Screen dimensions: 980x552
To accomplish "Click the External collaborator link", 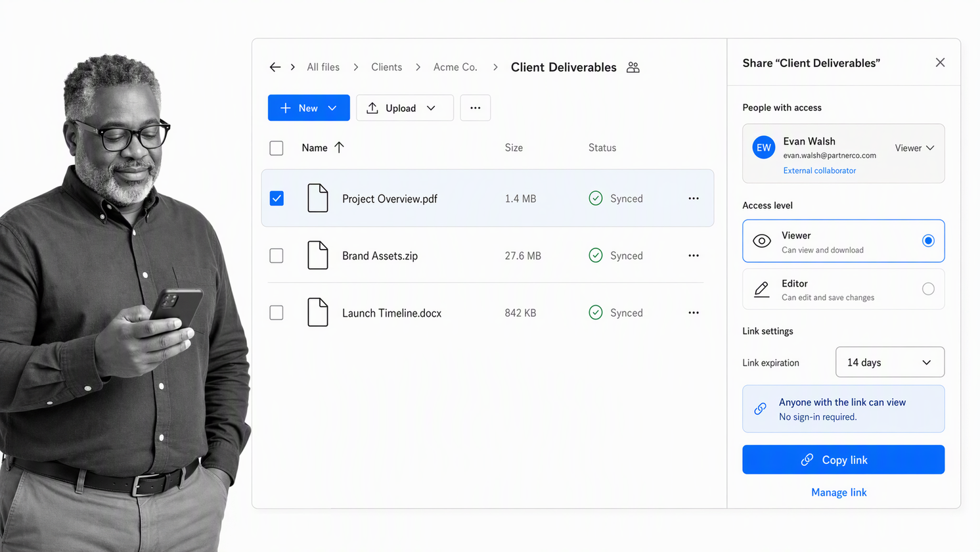I will [819, 170].
